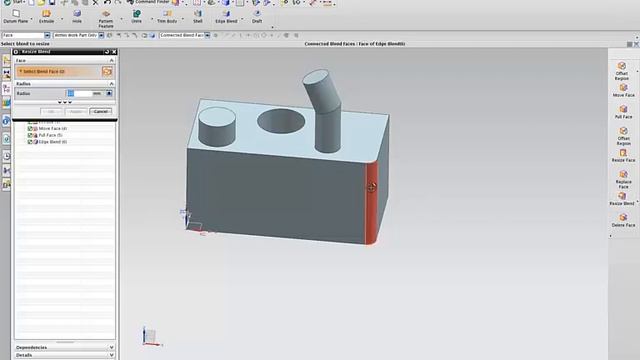
Task: Choose the Edge Blend tool
Action: coord(226,16)
